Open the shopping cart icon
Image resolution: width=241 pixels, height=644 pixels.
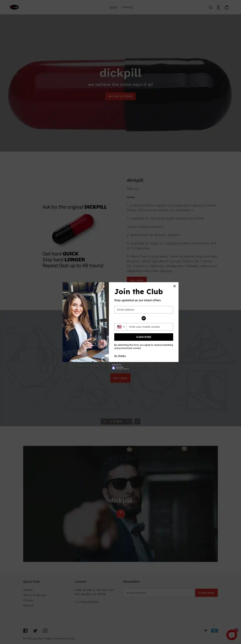(227, 7)
